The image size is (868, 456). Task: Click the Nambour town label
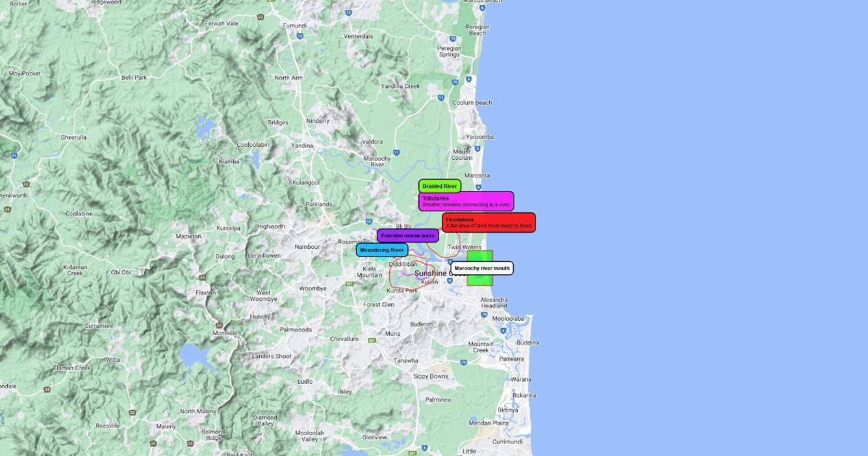307,247
